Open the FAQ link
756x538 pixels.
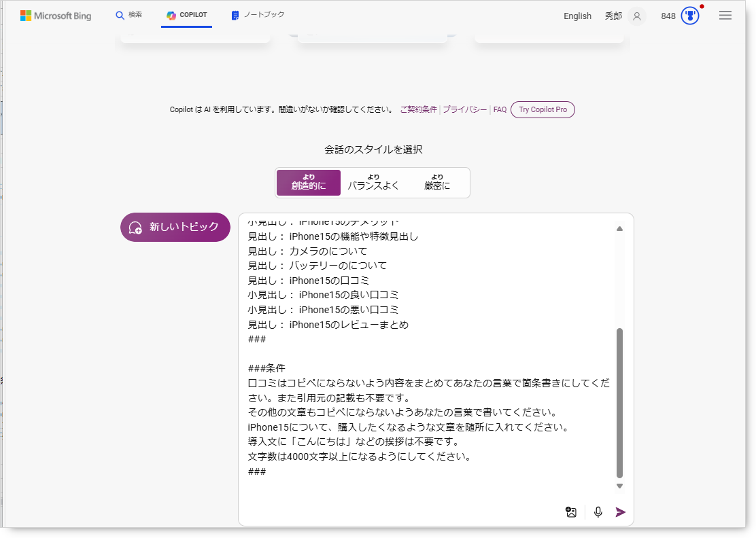tap(500, 110)
